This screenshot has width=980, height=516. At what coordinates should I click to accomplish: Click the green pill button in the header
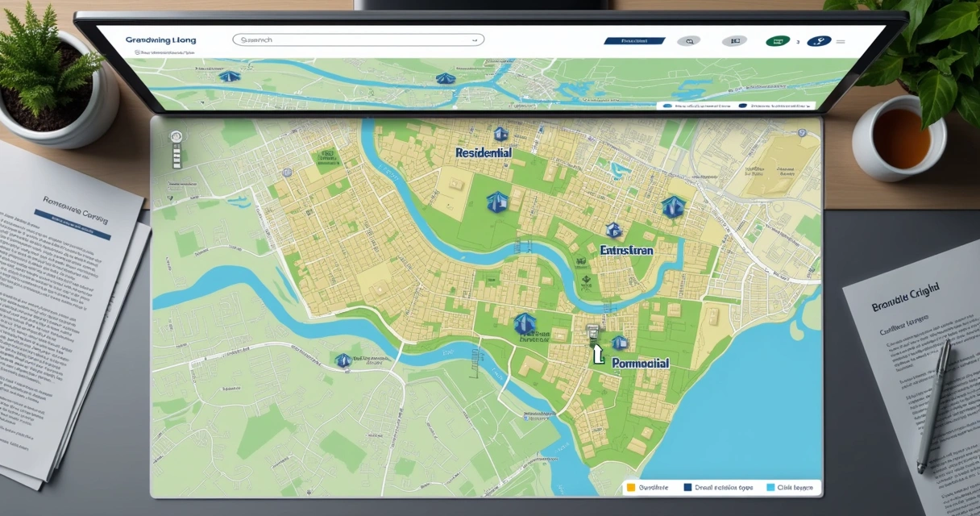(x=777, y=41)
